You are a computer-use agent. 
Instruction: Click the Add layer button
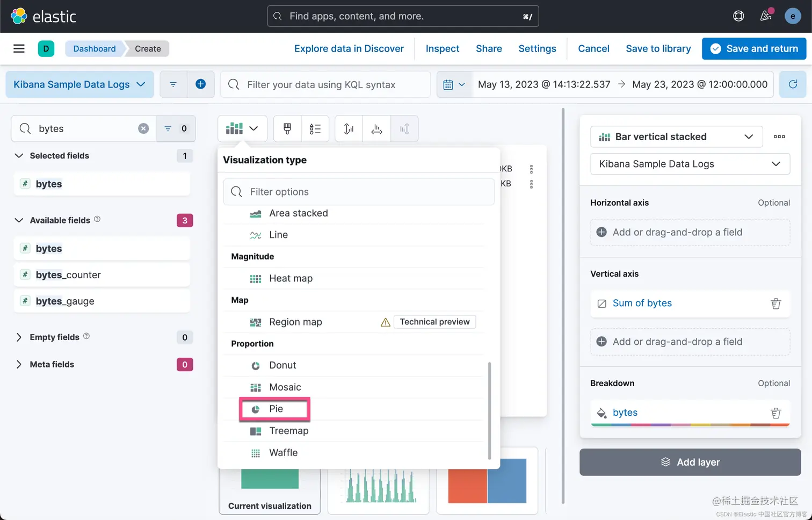tap(690, 462)
